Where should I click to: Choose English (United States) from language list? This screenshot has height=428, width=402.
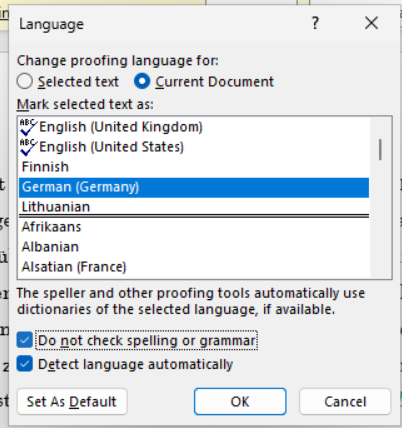[194, 147]
